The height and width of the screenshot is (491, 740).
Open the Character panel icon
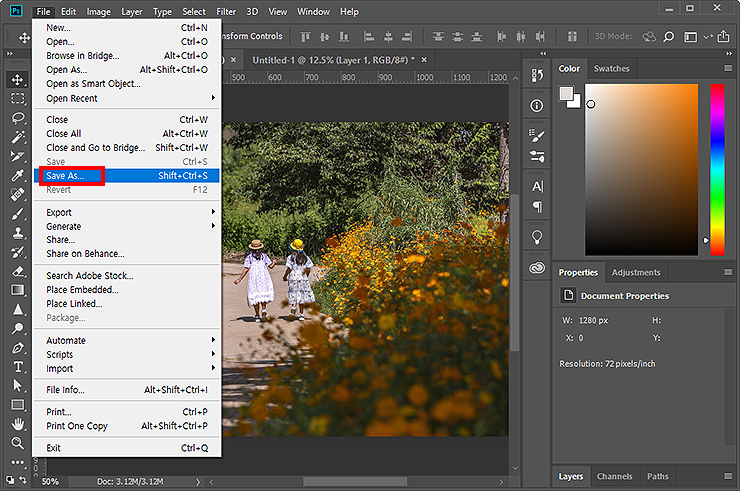(537, 187)
